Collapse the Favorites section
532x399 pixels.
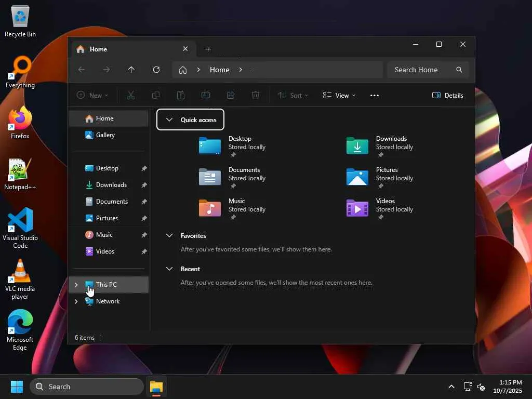169,235
